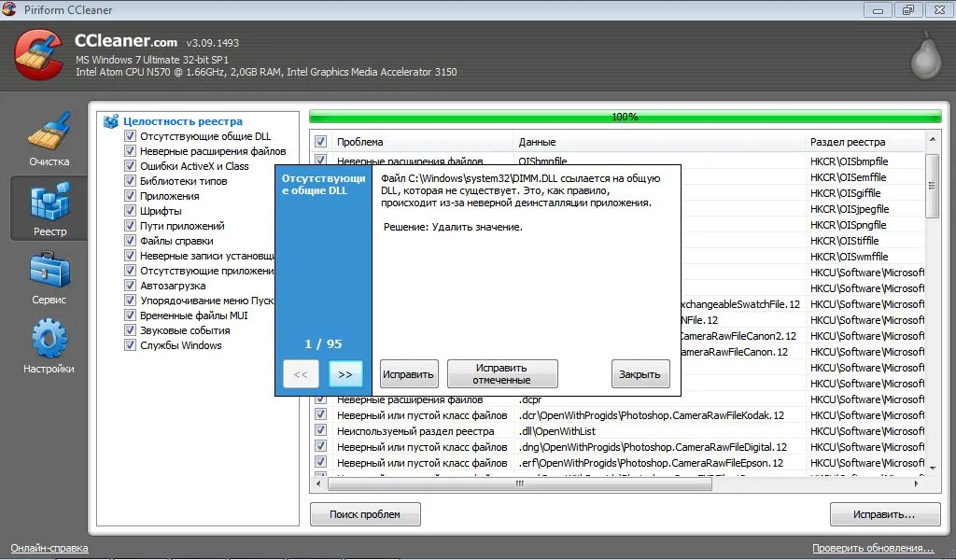Select the HKCR\OISjpegfile cell

pyautogui.click(x=850, y=209)
